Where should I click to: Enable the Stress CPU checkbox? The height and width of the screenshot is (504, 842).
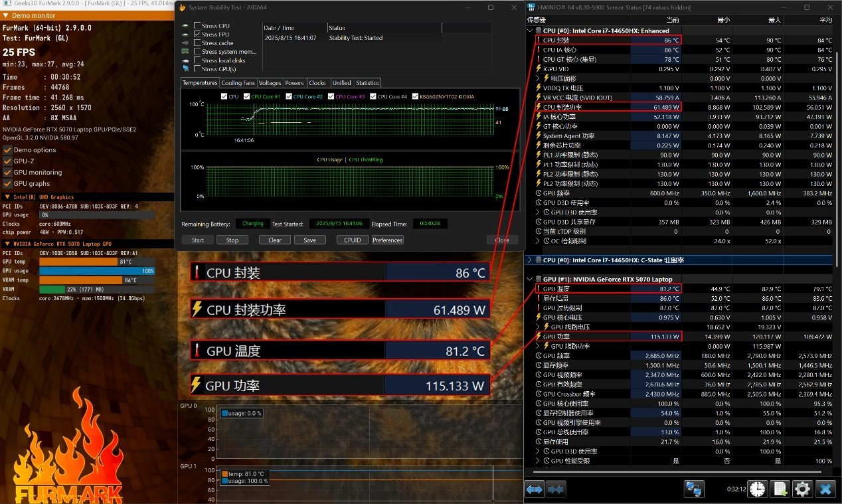(x=197, y=26)
